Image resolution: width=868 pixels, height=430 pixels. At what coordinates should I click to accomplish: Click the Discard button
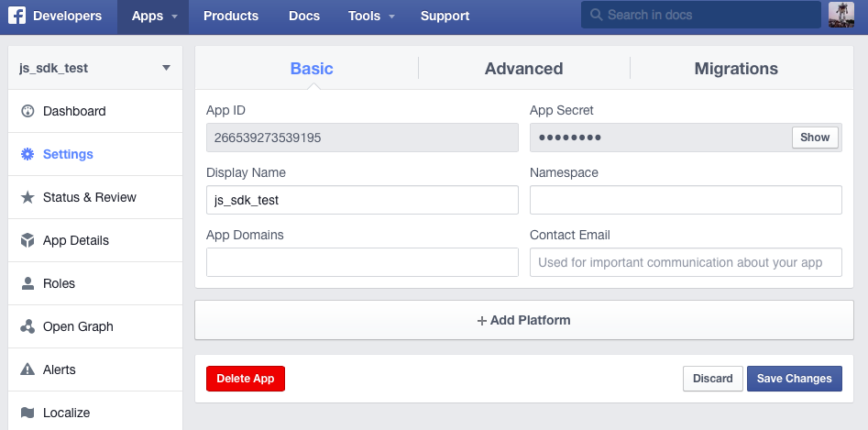pyautogui.click(x=712, y=379)
